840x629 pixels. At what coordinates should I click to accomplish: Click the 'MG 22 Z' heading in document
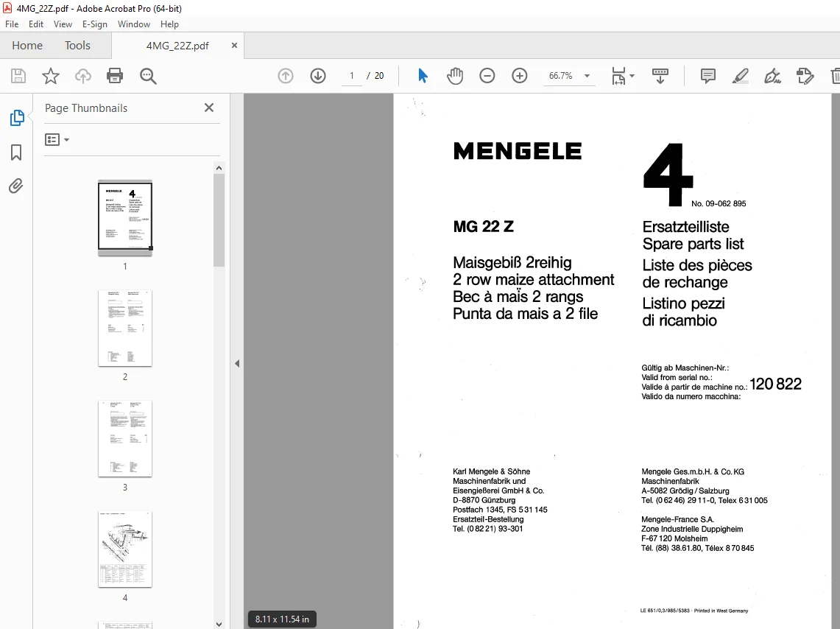pyautogui.click(x=483, y=227)
